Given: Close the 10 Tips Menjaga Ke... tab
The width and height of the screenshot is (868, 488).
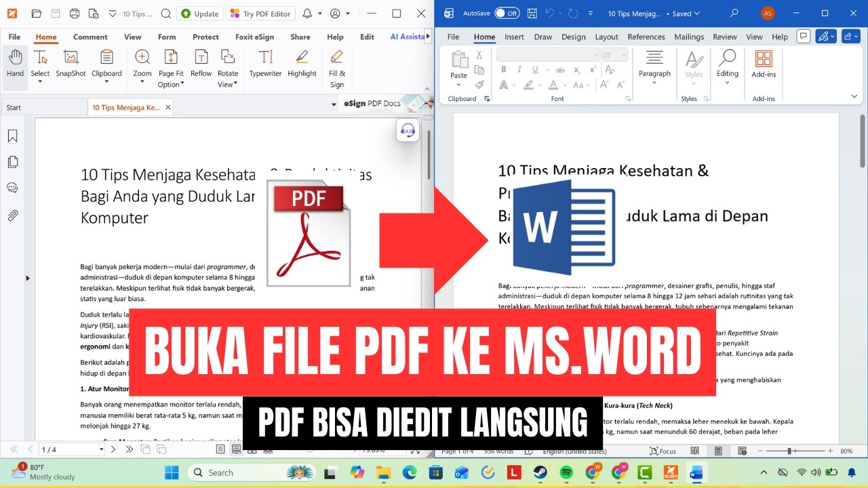Looking at the screenshot, I should (x=168, y=107).
